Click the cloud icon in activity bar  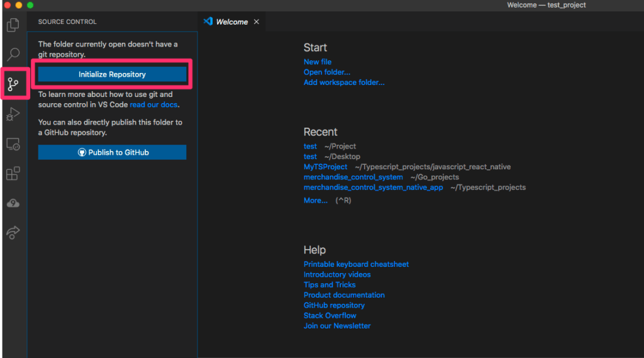(x=13, y=203)
